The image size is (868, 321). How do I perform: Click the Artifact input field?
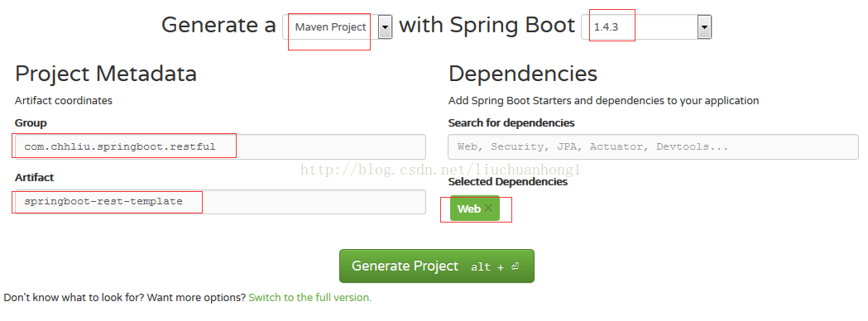pyautogui.click(x=220, y=202)
